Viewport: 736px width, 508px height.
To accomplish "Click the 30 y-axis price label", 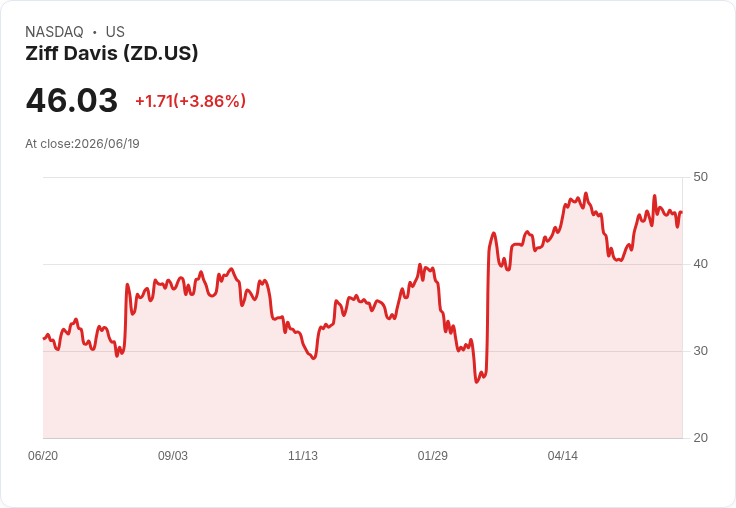I will click(x=700, y=351).
